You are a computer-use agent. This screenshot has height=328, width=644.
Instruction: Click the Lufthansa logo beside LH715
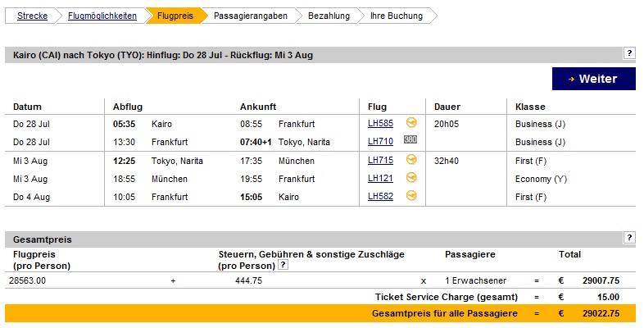point(411,159)
